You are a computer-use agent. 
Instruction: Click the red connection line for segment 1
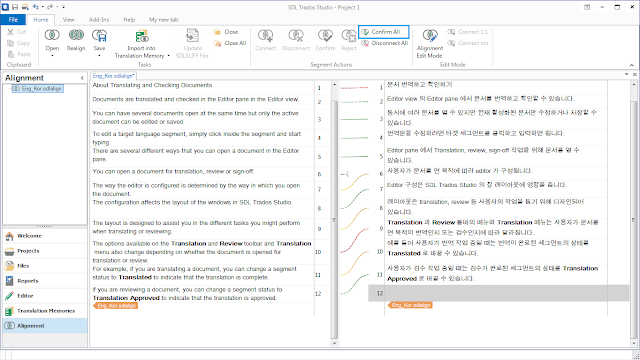354,87
